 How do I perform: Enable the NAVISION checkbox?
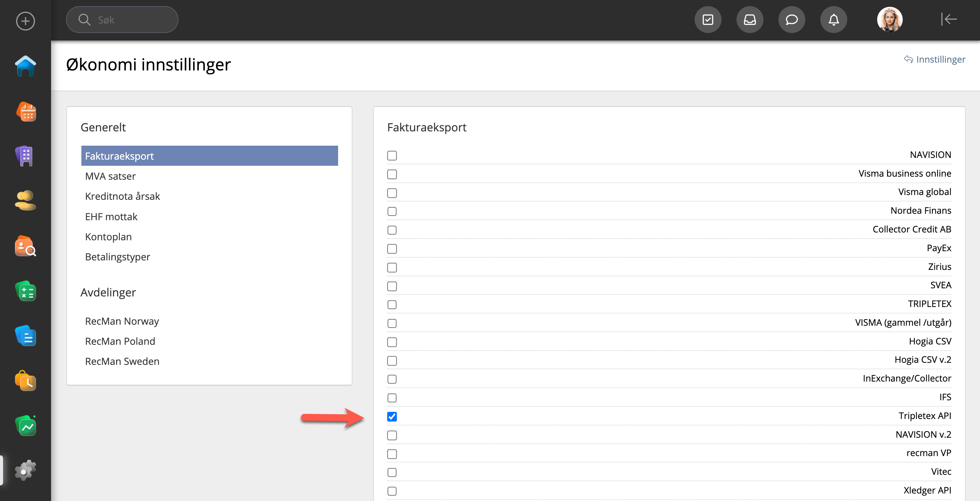pyautogui.click(x=392, y=156)
